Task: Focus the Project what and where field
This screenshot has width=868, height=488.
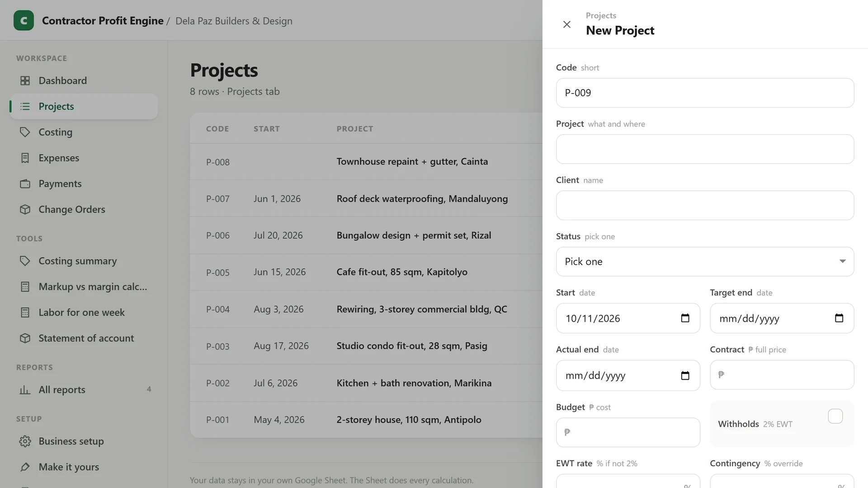Action: coord(705,149)
